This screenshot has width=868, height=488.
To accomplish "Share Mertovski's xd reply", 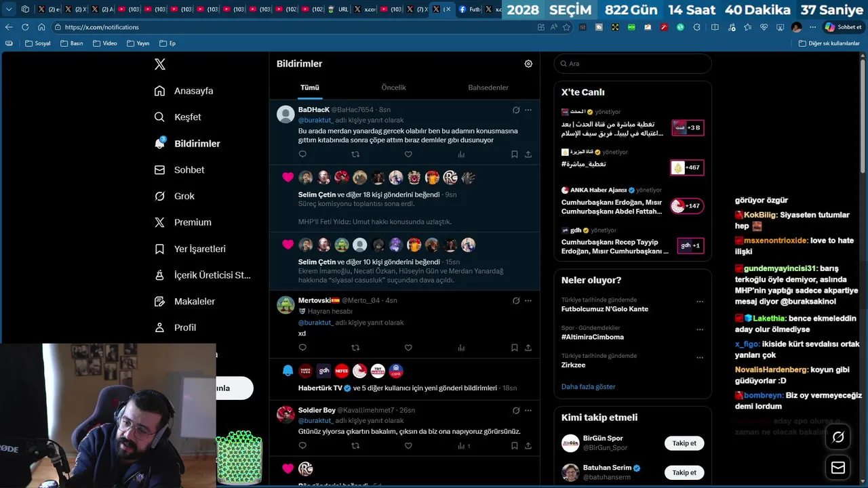I will tap(528, 348).
